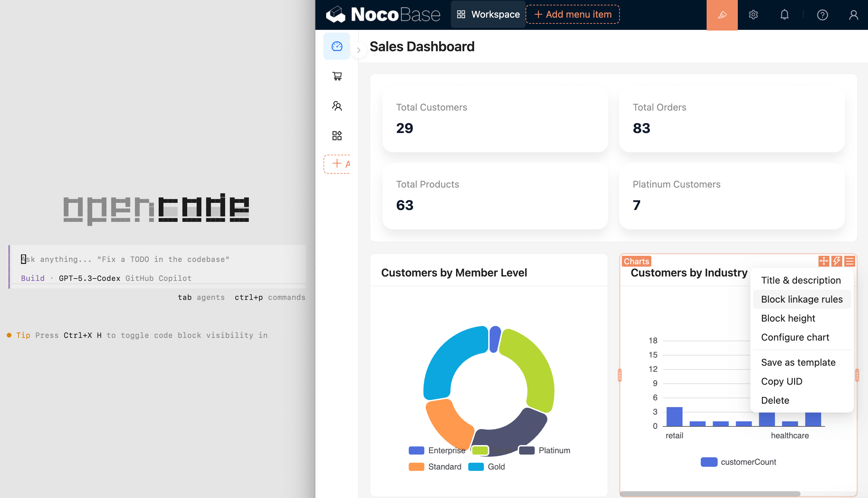The image size is (868, 498).
Task: Select the blocks/templates icon in the sidebar
Action: coord(337,135)
